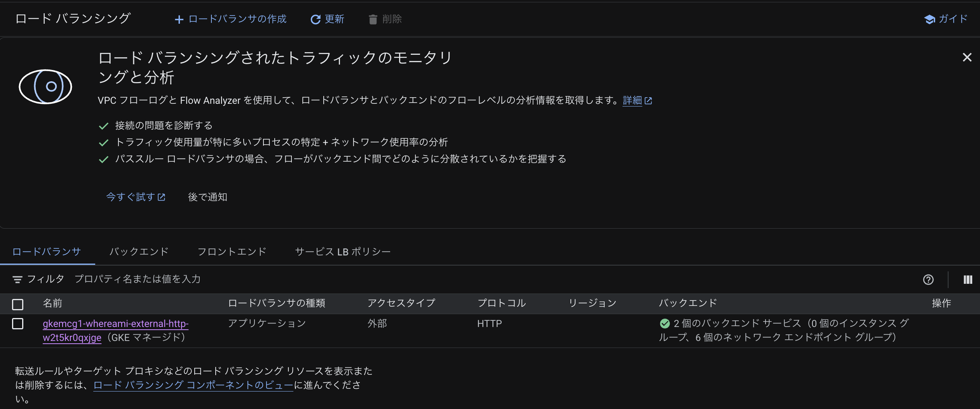The width and height of the screenshot is (980, 409).
Task: Click the eye illustration icon in the banner
Action: [46, 87]
